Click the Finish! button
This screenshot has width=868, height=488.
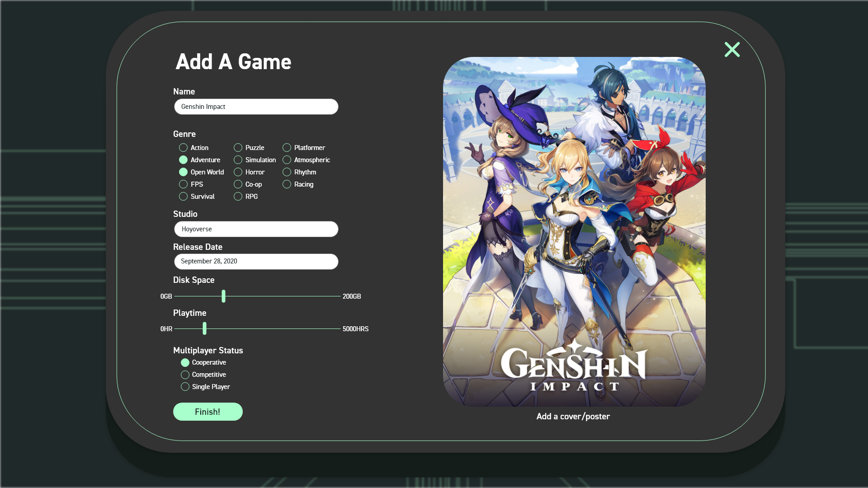pyautogui.click(x=208, y=412)
